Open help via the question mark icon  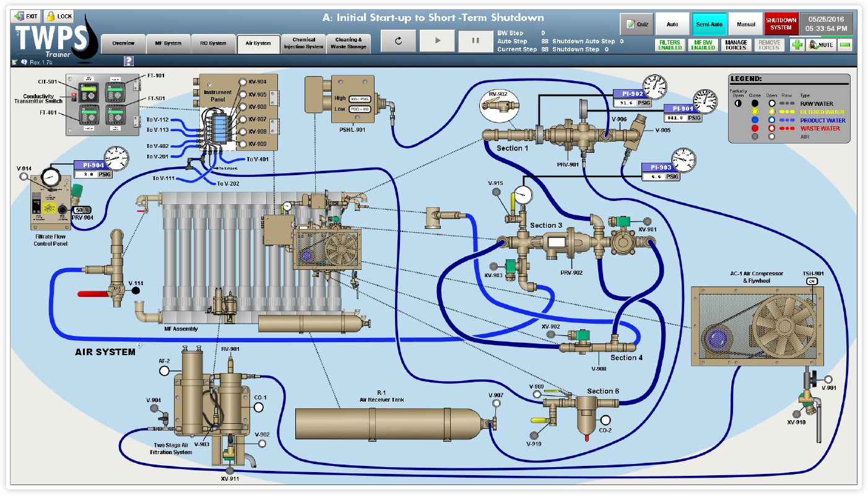pos(128,61)
